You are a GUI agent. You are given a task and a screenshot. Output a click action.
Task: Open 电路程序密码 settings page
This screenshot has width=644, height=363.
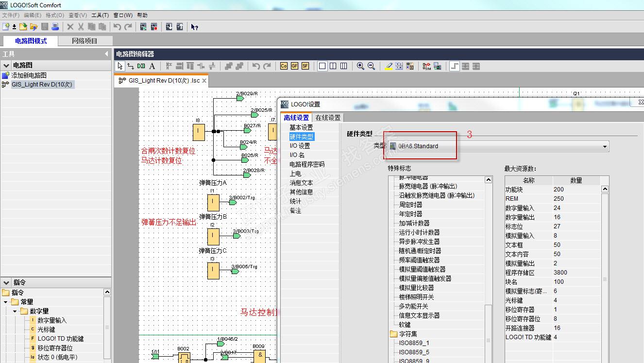coord(307,164)
